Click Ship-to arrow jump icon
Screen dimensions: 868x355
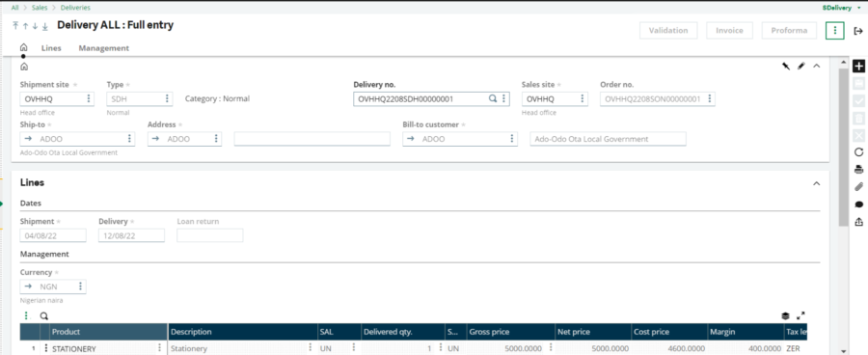pyautogui.click(x=28, y=139)
